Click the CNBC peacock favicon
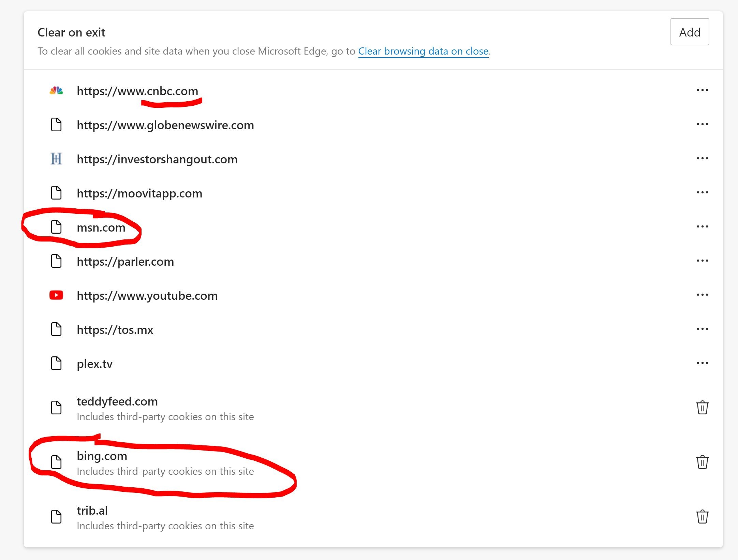The height and width of the screenshot is (560, 738). coord(56,91)
